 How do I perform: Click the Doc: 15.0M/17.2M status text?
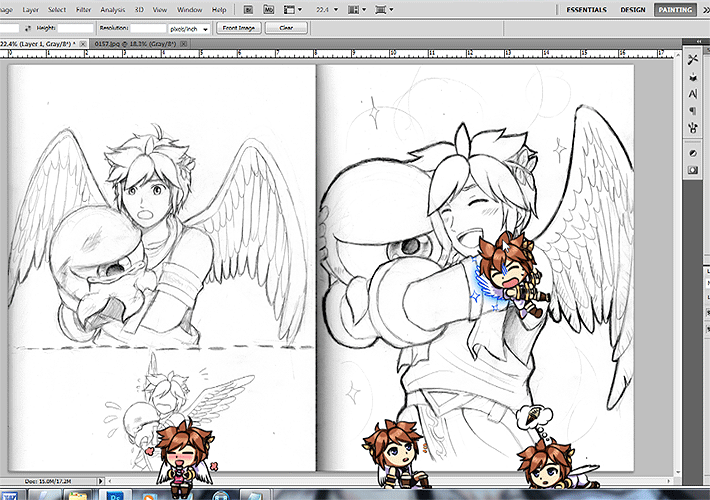pyautogui.click(x=48, y=481)
